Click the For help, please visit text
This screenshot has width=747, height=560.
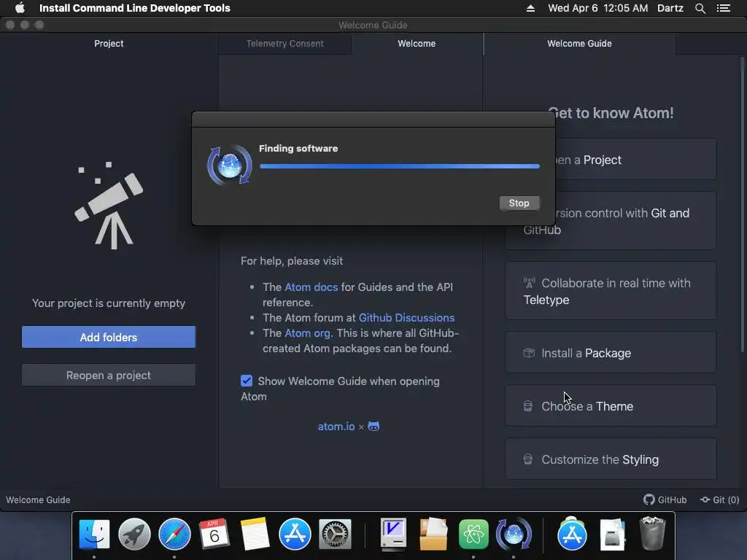[292, 261]
